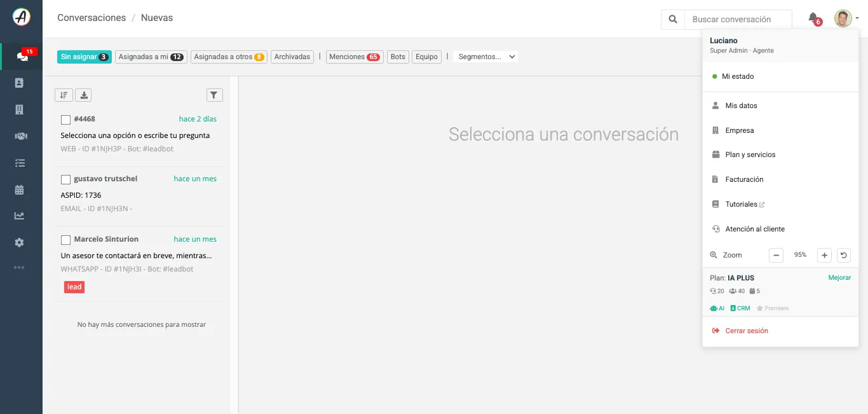Screen dimensions: 868x414
Task: Toggle Mi estado status
Action: pyautogui.click(x=780, y=76)
